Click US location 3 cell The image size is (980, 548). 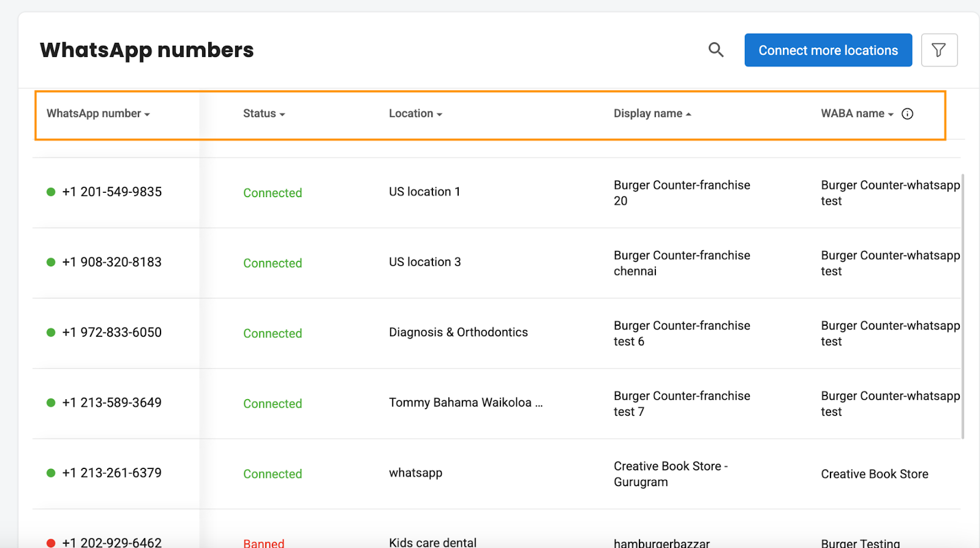(425, 263)
